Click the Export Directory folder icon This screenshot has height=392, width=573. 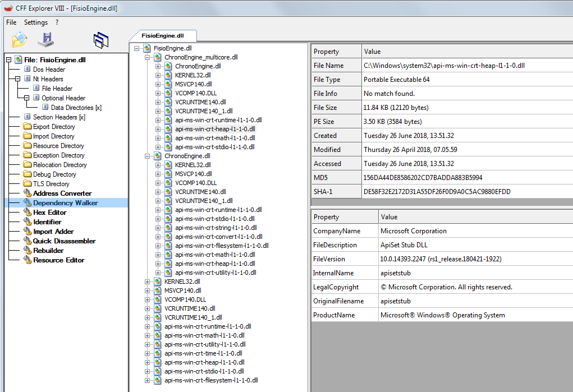tap(27, 126)
